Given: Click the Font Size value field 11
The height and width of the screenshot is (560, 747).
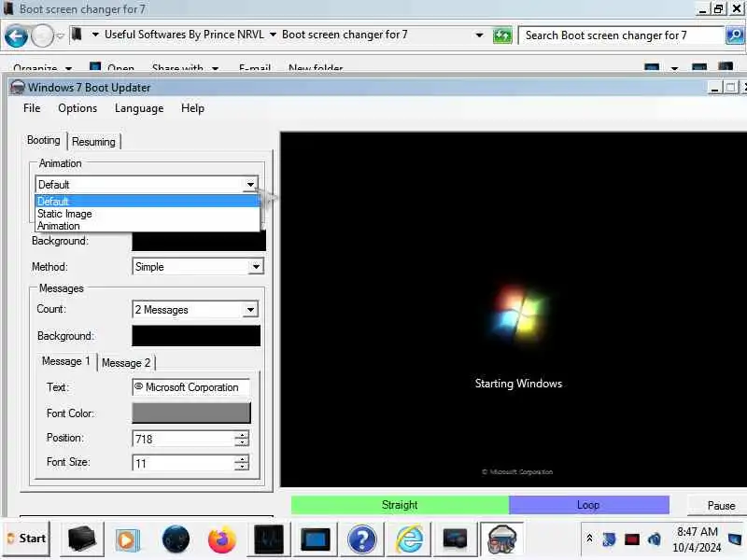Looking at the screenshot, I should coord(183,463).
